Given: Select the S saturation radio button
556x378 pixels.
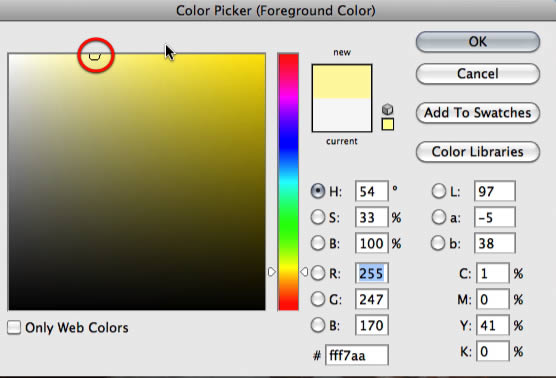Looking at the screenshot, I should [x=318, y=217].
